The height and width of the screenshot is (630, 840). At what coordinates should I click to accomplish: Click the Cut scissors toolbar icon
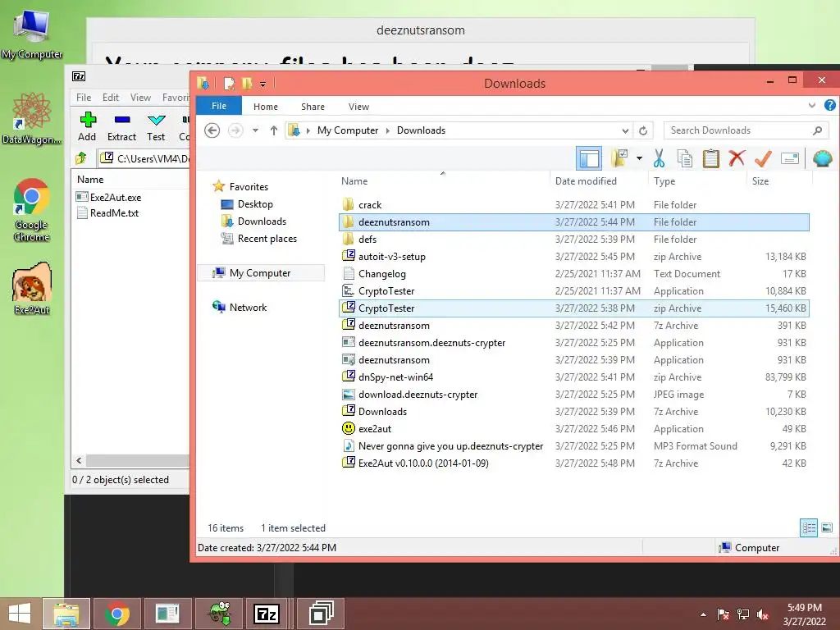[659, 158]
